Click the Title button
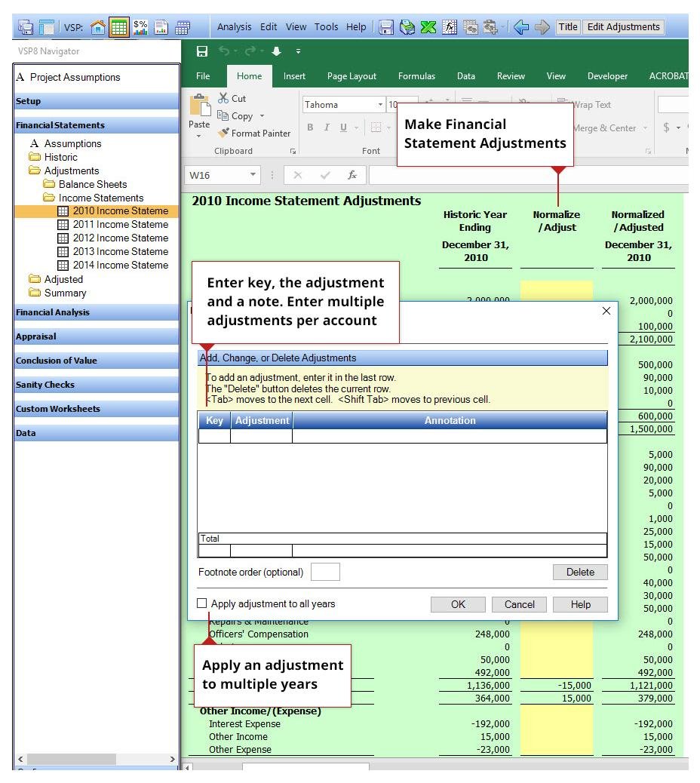This screenshot has height=783, width=700. 568,27
